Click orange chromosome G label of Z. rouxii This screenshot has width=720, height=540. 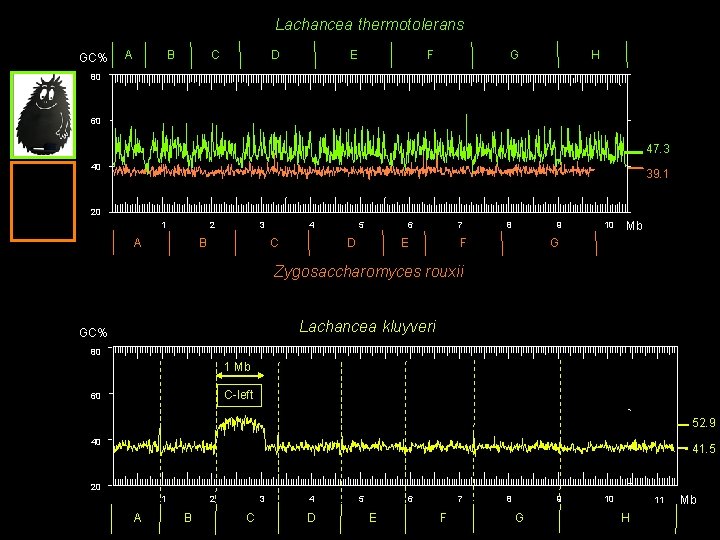[554, 242]
